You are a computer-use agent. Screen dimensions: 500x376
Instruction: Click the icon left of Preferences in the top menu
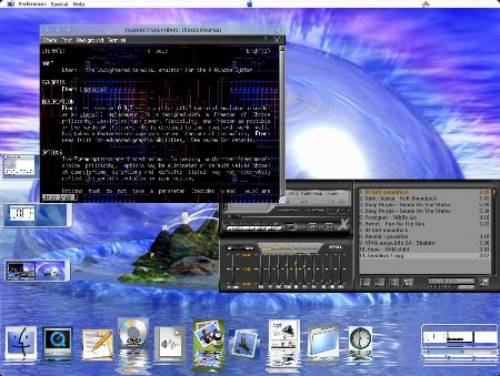[11, 4]
